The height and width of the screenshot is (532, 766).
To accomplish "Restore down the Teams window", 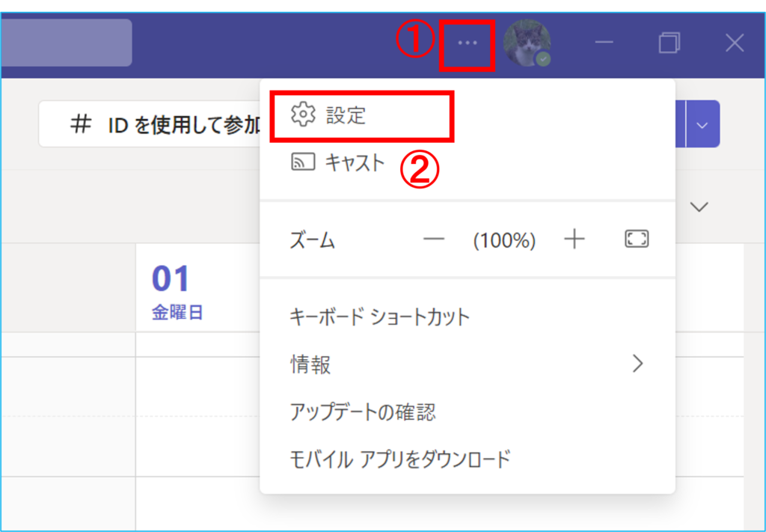I will (x=669, y=43).
